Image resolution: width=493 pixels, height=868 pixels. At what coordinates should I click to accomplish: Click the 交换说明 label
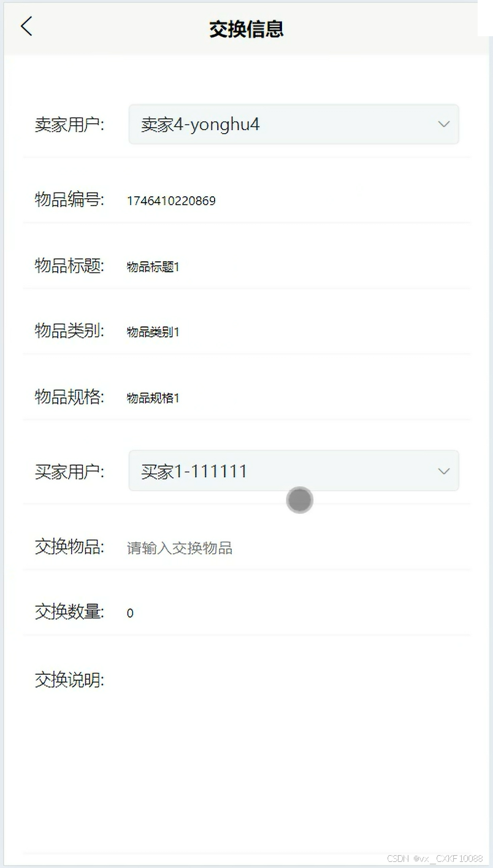point(69,680)
